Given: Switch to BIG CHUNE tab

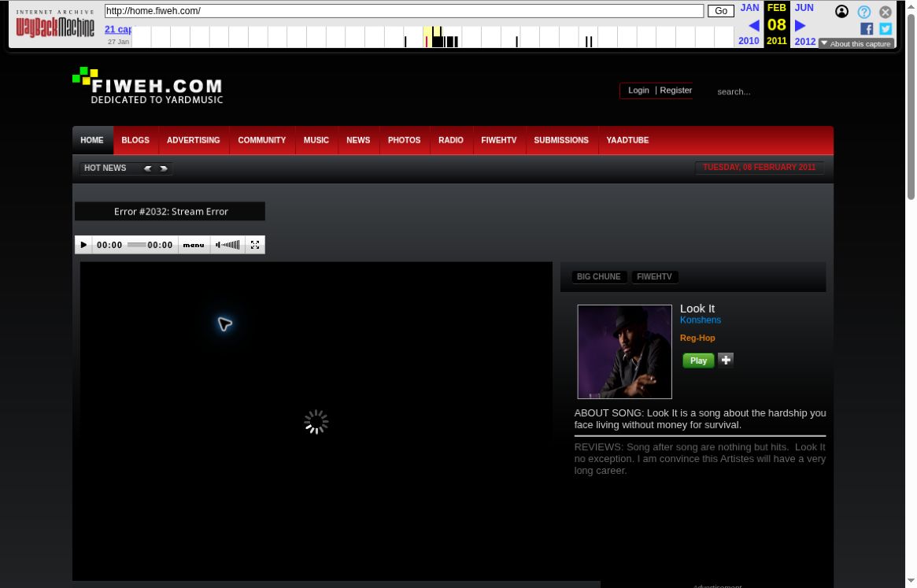Looking at the screenshot, I should (599, 277).
